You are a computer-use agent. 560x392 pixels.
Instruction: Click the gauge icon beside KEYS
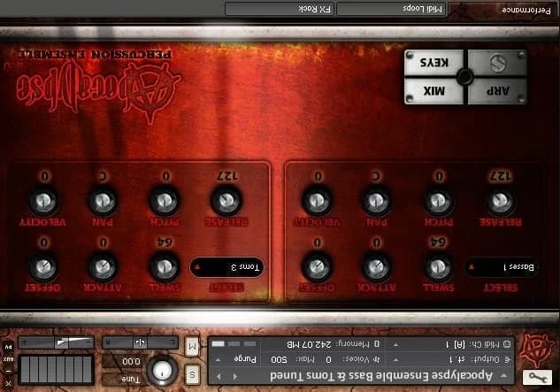pyautogui.click(x=496, y=63)
